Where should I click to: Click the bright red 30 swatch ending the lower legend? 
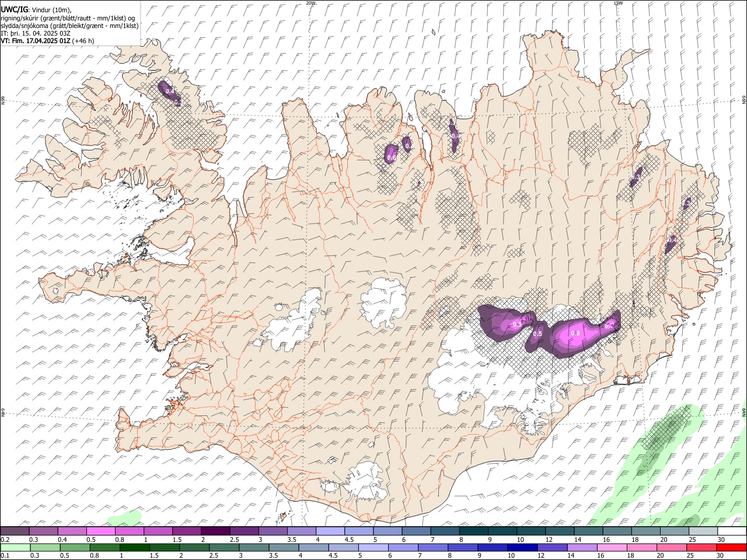pyautogui.click(x=731, y=548)
